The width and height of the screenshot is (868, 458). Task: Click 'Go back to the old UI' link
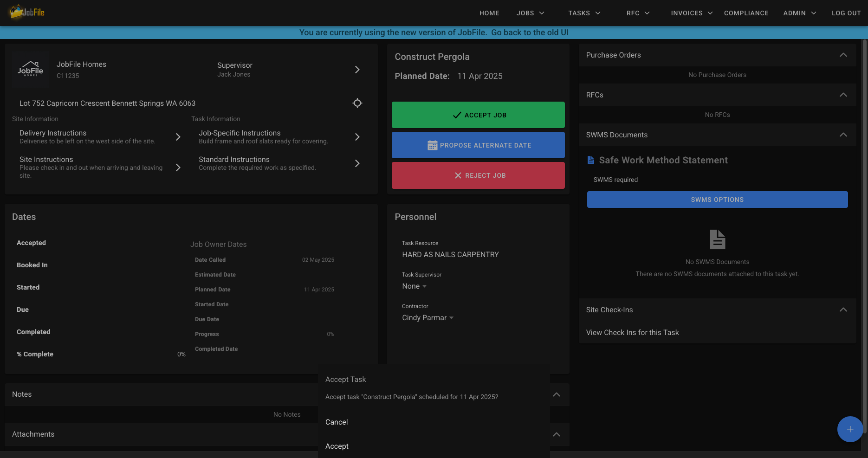[530, 32]
